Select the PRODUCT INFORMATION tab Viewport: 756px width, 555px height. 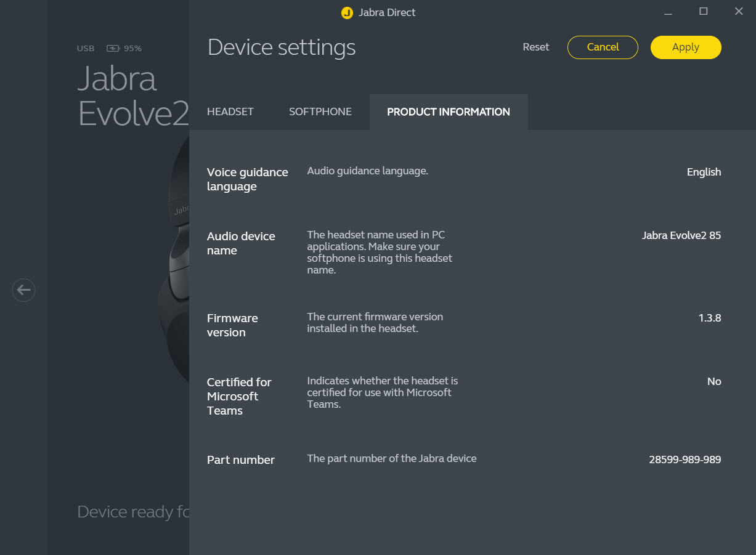(x=449, y=111)
